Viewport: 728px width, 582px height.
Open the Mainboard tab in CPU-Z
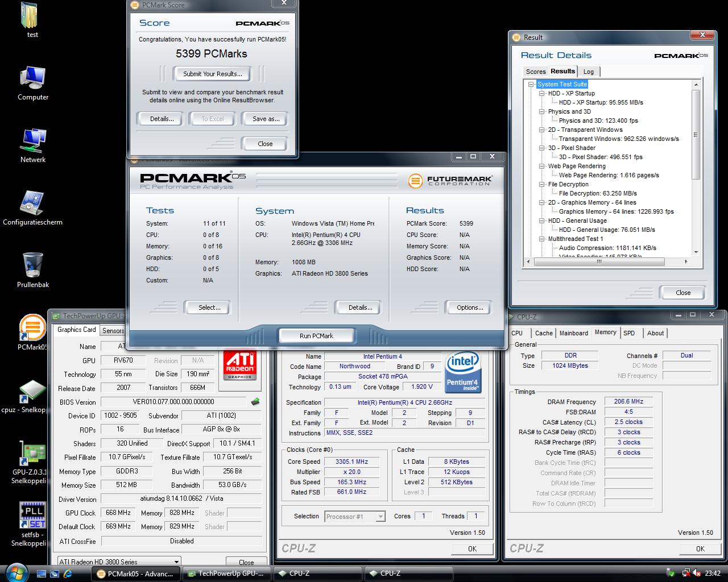[x=573, y=333]
